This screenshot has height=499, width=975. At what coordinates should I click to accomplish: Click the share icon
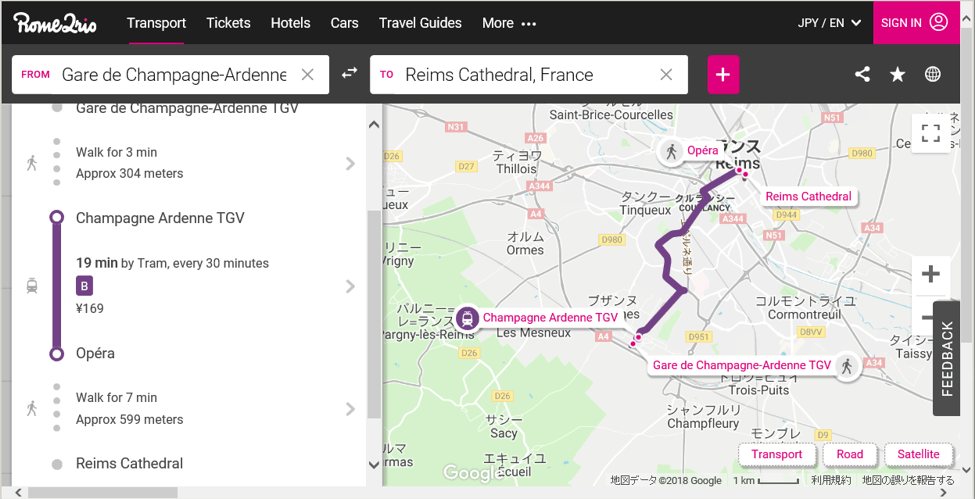pyautogui.click(x=862, y=75)
